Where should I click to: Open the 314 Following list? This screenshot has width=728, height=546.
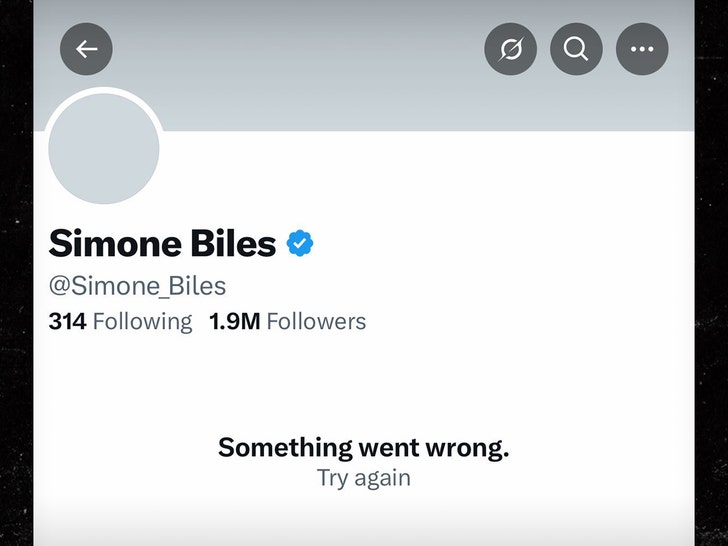120,321
